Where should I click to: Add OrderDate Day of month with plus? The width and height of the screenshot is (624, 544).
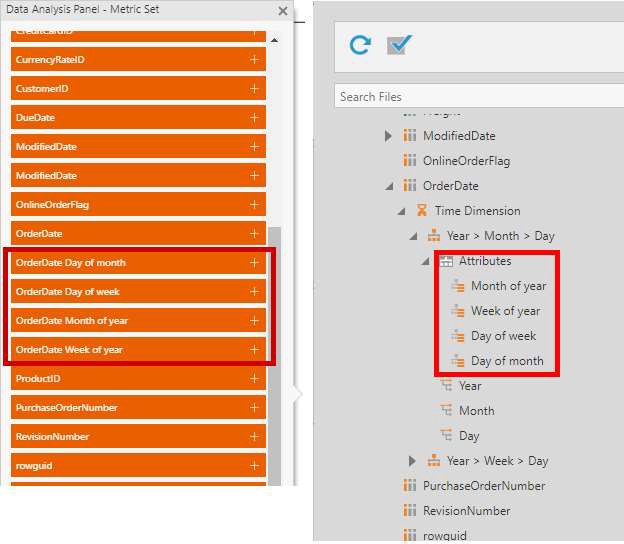pos(254,263)
